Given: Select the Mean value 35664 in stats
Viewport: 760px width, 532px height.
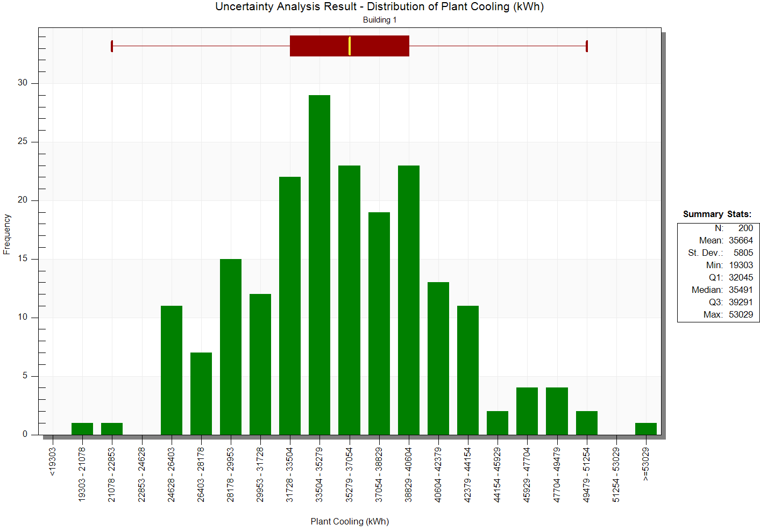Looking at the screenshot, I should coord(741,240).
